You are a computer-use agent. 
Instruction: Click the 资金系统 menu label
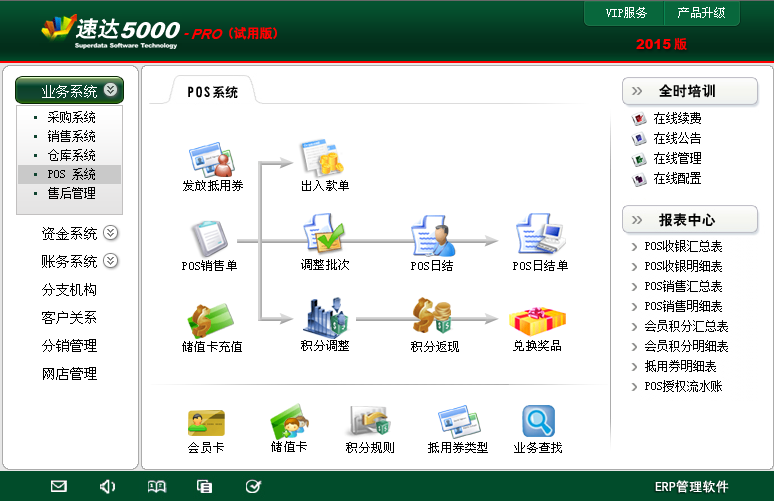[x=69, y=233]
